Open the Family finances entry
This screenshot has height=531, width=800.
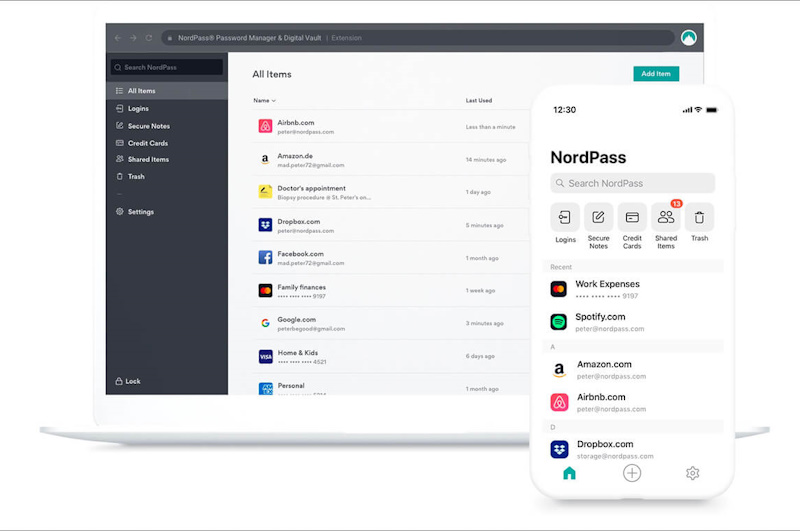pos(390,290)
